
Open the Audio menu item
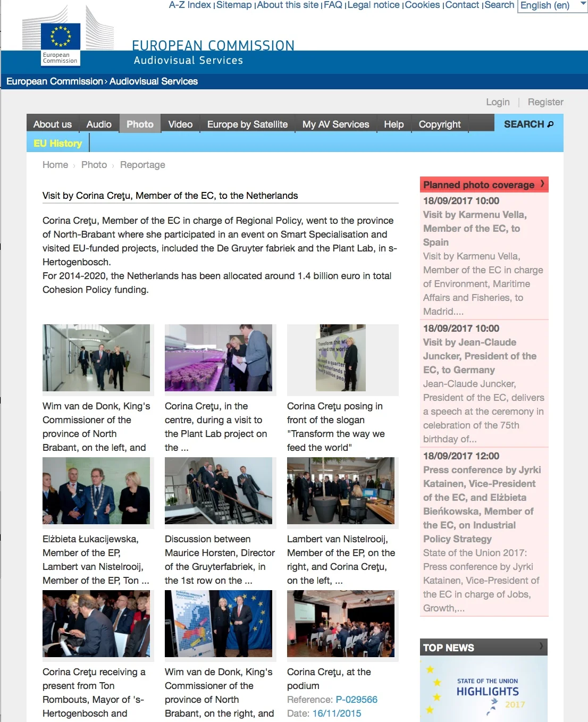[99, 124]
